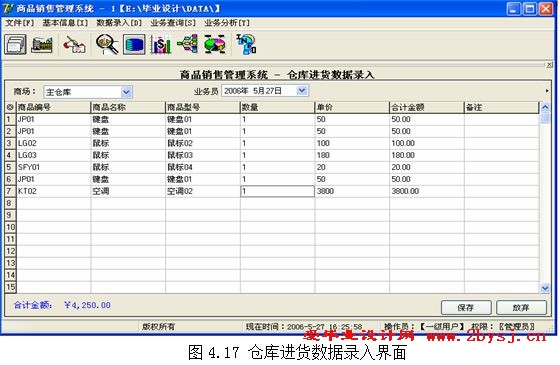This screenshot has height=365, width=560.
Task: Click the green flowchart diagram icon
Action: point(188,45)
